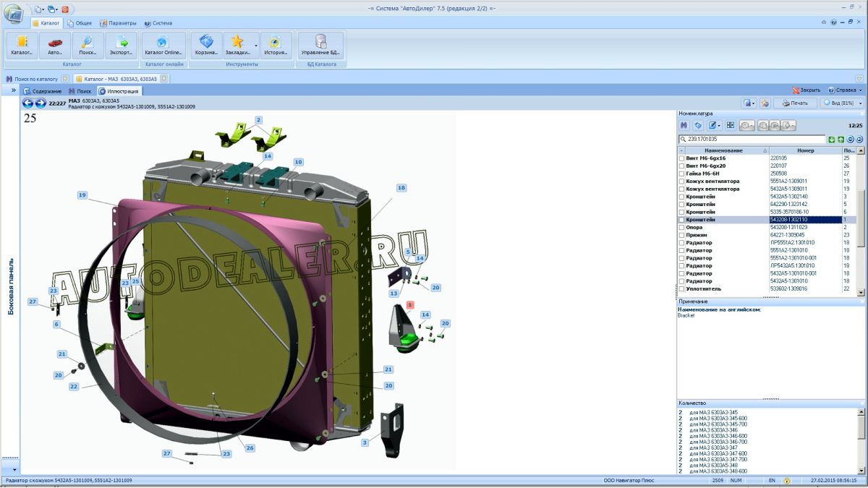Click green up-arrow search previous icon
The height and width of the screenshot is (488, 868).
pyautogui.click(x=841, y=139)
